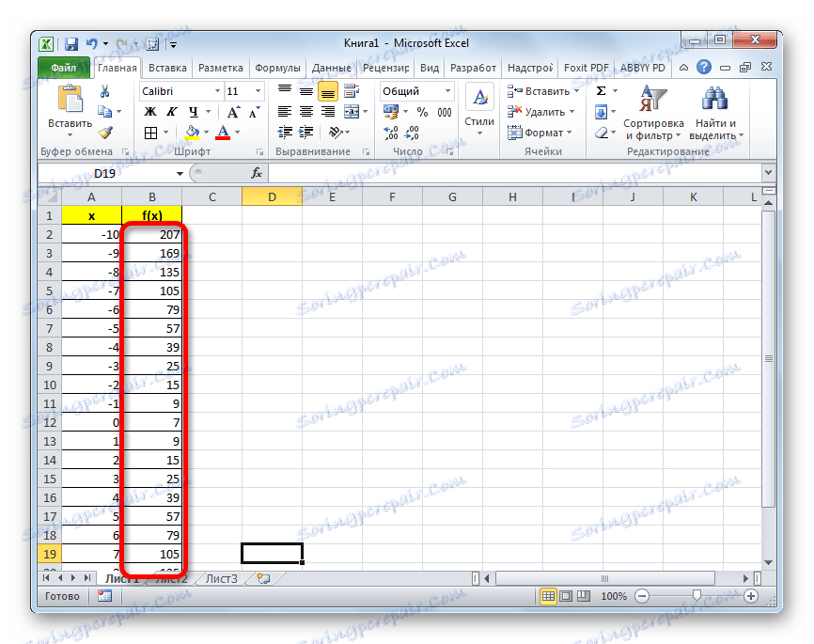Apply red font color A
The image size is (814, 644).
point(223,133)
